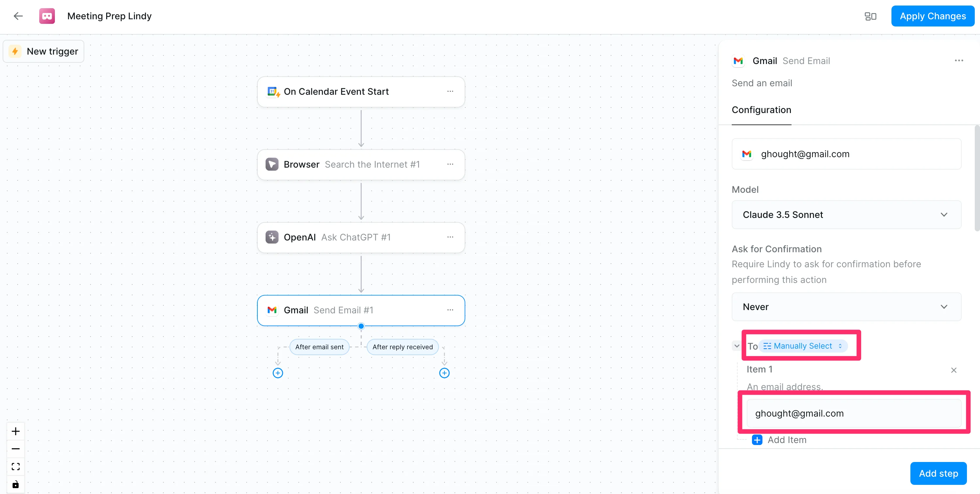The height and width of the screenshot is (494, 980).
Task: Zoom in on the canvas
Action: tap(16, 431)
